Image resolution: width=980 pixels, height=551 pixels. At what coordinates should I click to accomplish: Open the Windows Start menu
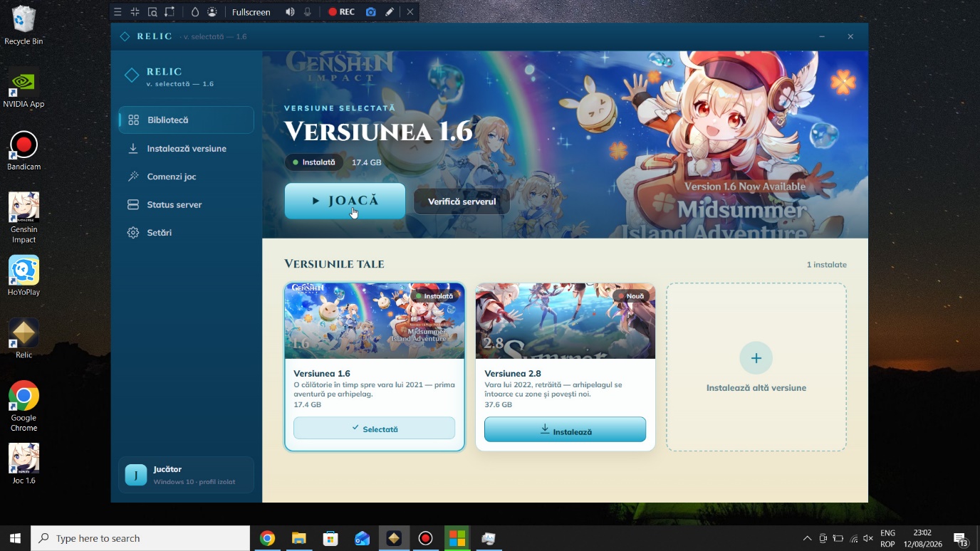point(15,538)
